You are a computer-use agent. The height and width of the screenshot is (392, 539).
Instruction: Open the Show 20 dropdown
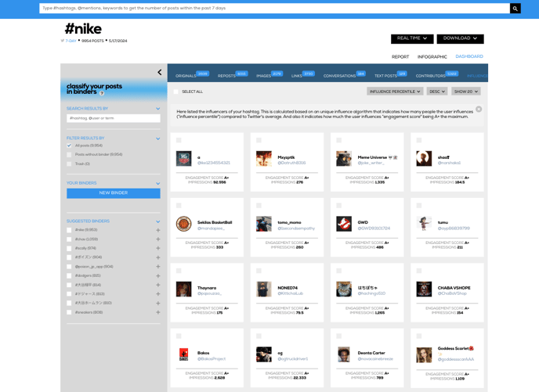pyautogui.click(x=466, y=92)
